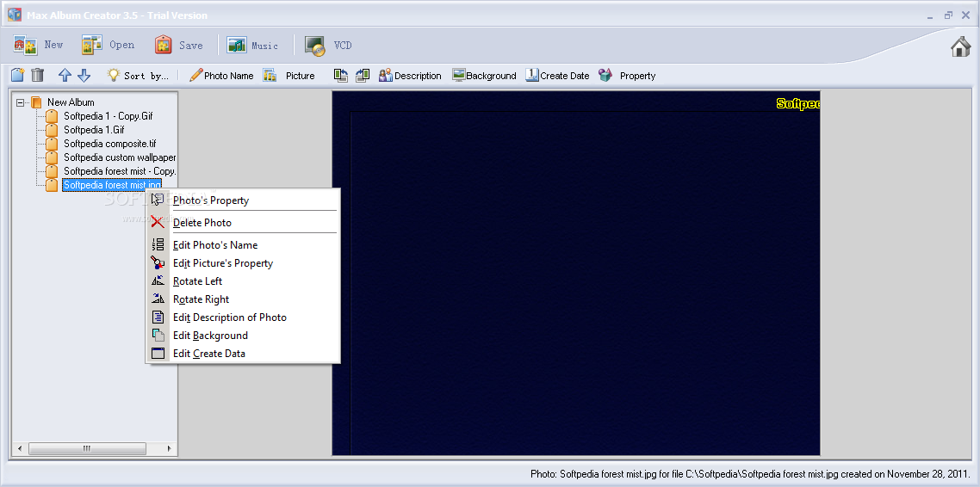Click the Photo Name pencil button
The width and height of the screenshot is (980, 487).
coord(221,76)
